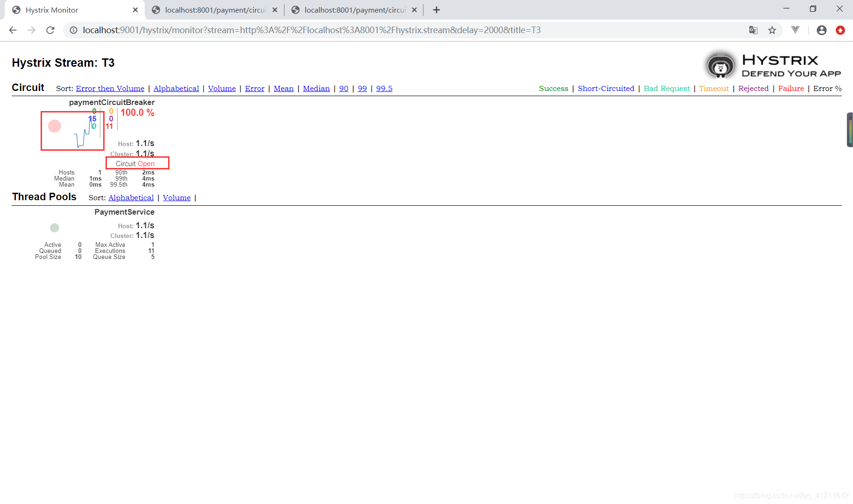Click the green PaymentService health circle
Viewport: 853px width, 504px height.
(x=55, y=228)
